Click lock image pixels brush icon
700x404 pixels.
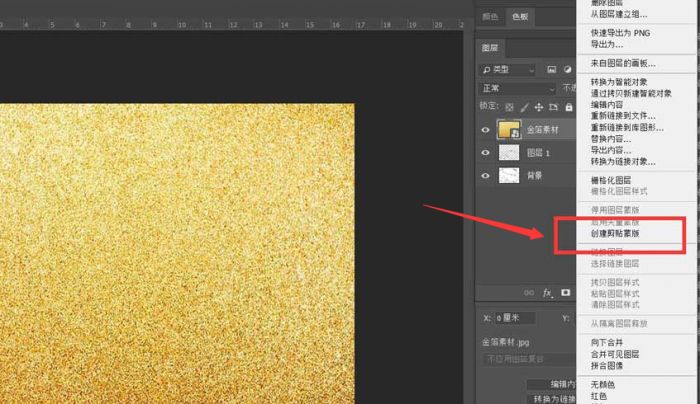point(525,107)
